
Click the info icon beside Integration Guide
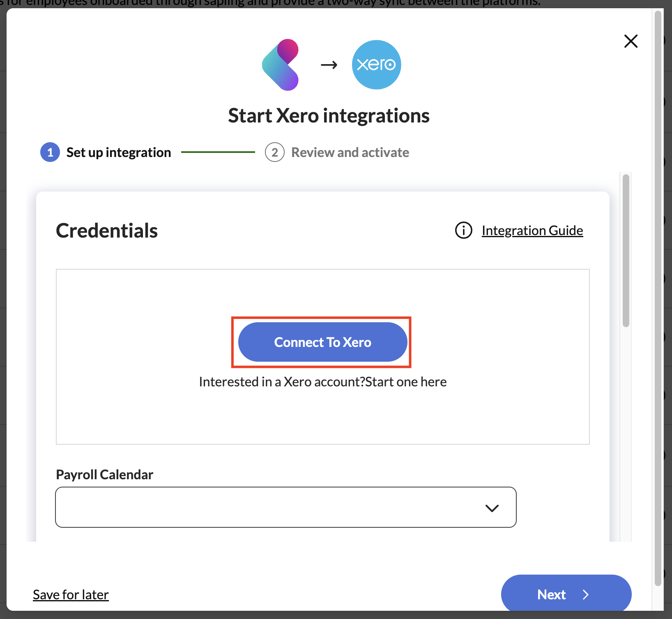click(x=463, y=230)
